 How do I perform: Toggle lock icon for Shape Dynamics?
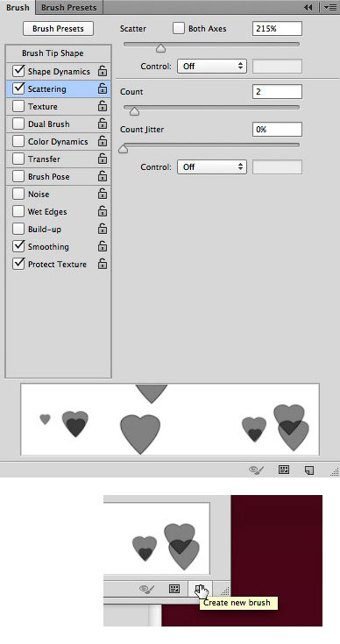coord(103,71)
